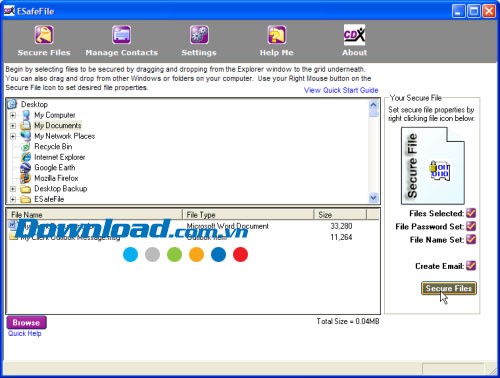
Task: Select the ESafeFile folder icon in tree
Action: coord(26,199)
